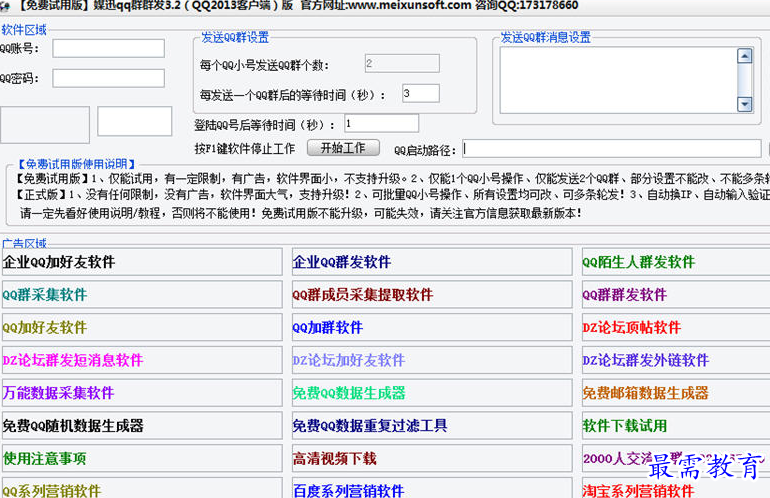The width and height of the screenshot is (770, 498).
Task: Open the 企业QQ加好友软件 ad button
Action: pyautogui.click(x=142, y=262)
